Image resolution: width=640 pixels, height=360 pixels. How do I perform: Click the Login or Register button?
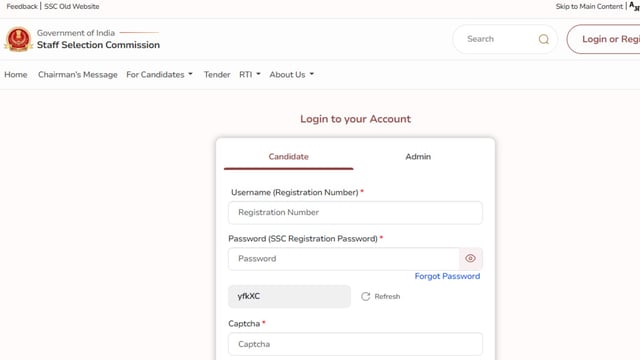[603, 39]
